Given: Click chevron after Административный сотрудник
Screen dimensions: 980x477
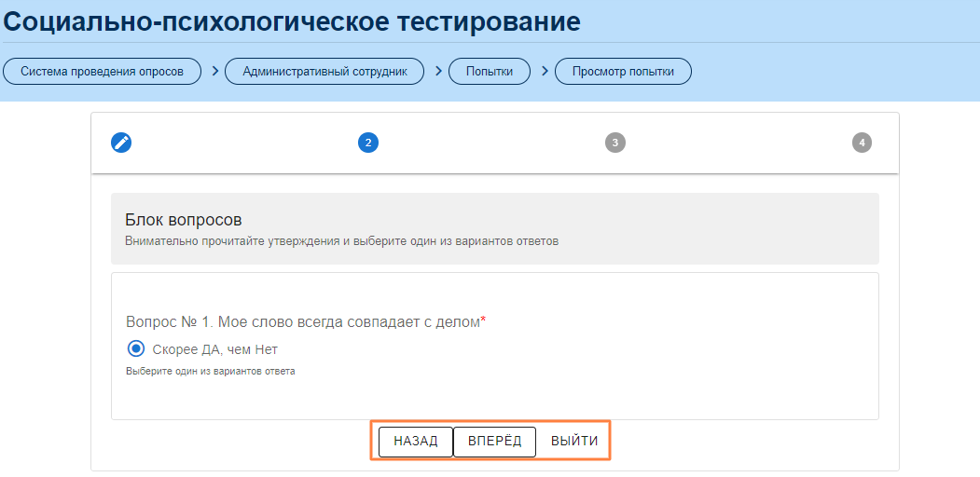Looking at the screenshot, I should (436, 71).
